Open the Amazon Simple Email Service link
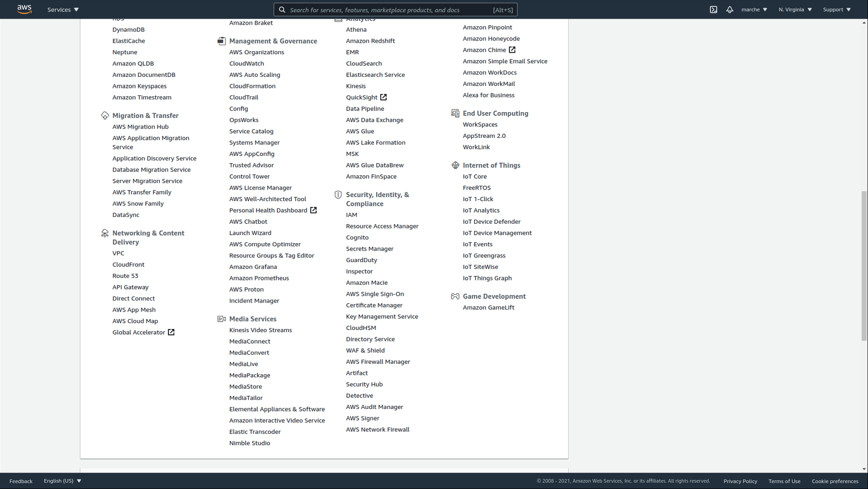 [x=505, y=61]
